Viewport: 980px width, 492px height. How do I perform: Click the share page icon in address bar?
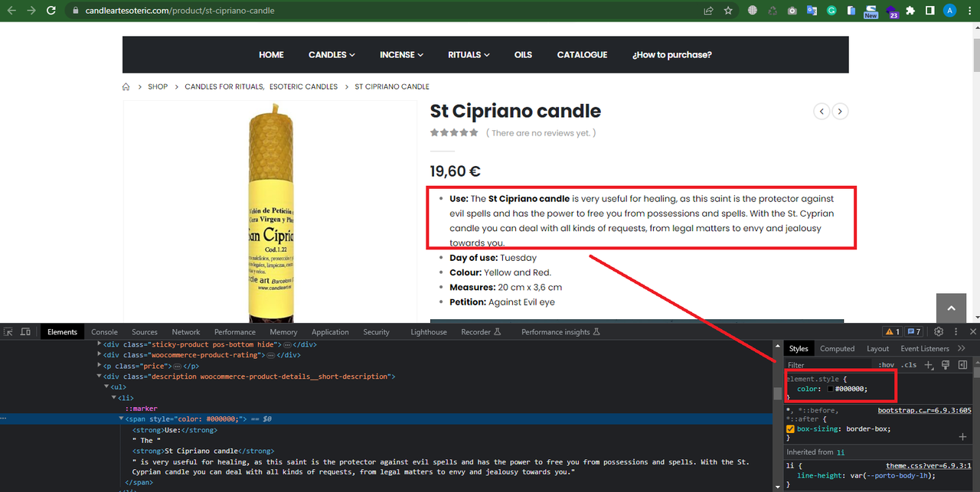[709, 11]
